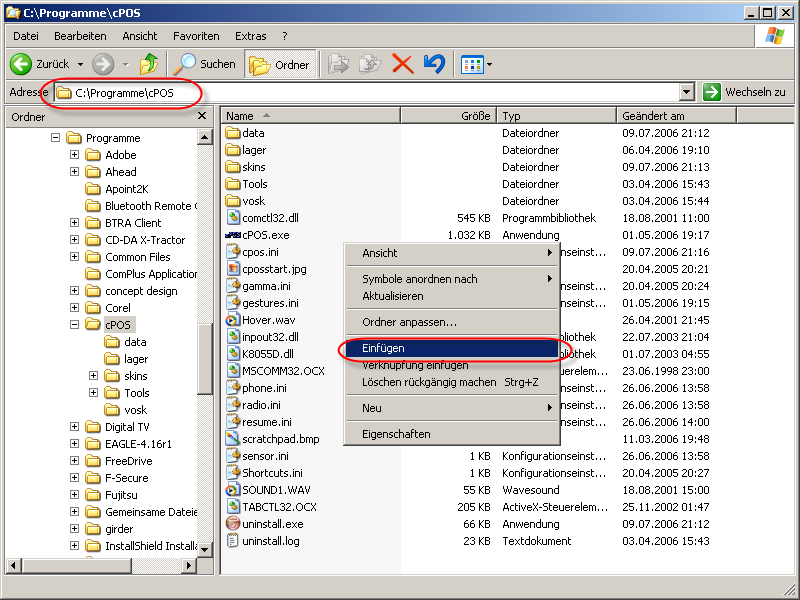The height and width of the screenshot is (600, 800).
Task: Expand the Adobe folder node
Action: click(x=74, y=155)
